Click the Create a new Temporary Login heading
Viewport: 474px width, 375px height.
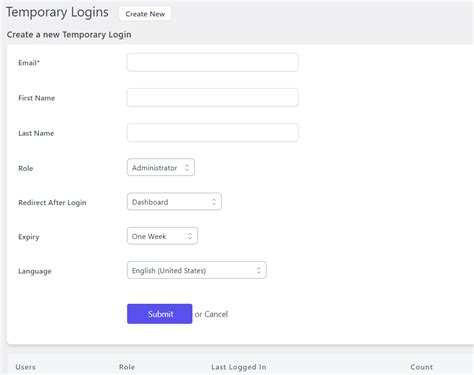coord(69,35)
